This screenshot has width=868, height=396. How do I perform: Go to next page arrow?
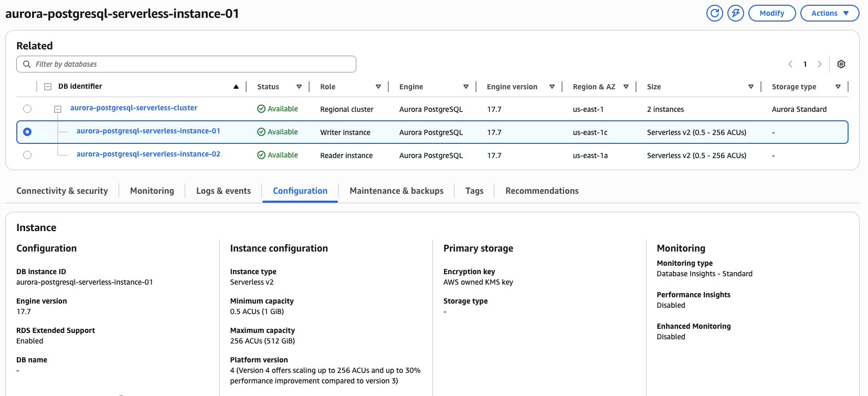tap(819, 64)
